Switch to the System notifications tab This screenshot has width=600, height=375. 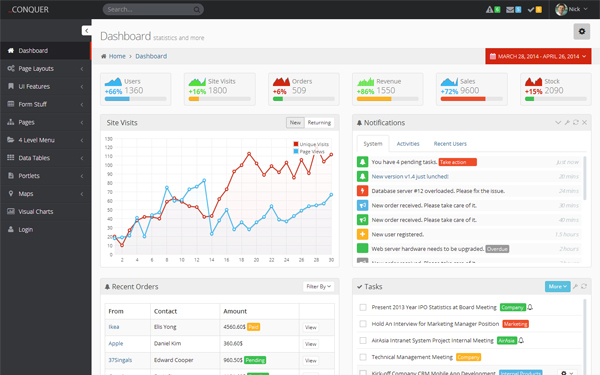point(373,144)
